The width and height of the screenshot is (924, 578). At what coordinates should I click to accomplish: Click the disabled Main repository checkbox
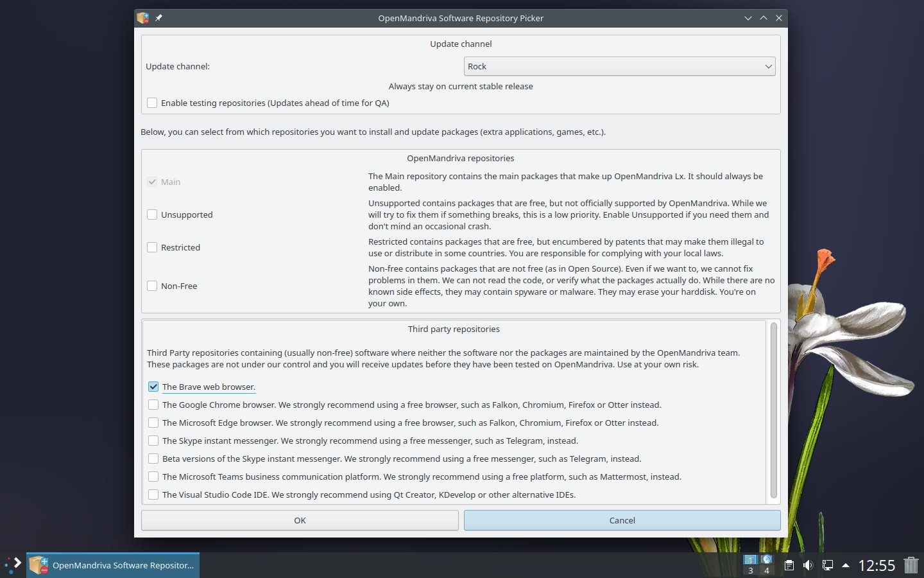152,182
